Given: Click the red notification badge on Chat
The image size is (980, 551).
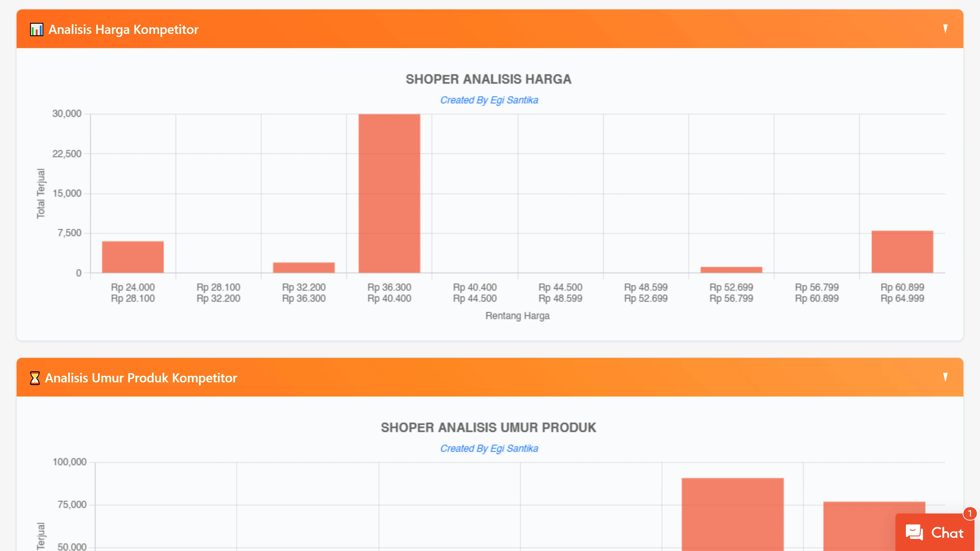Looking at the screenshot, I should pyautogui.click(x=970, y=513).
